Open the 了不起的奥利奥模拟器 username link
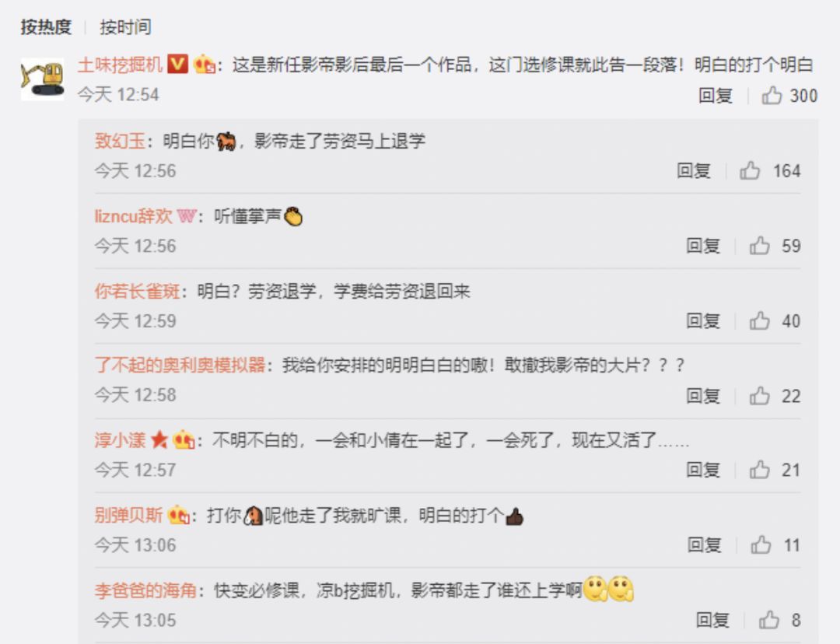 (x=180, y=365)
